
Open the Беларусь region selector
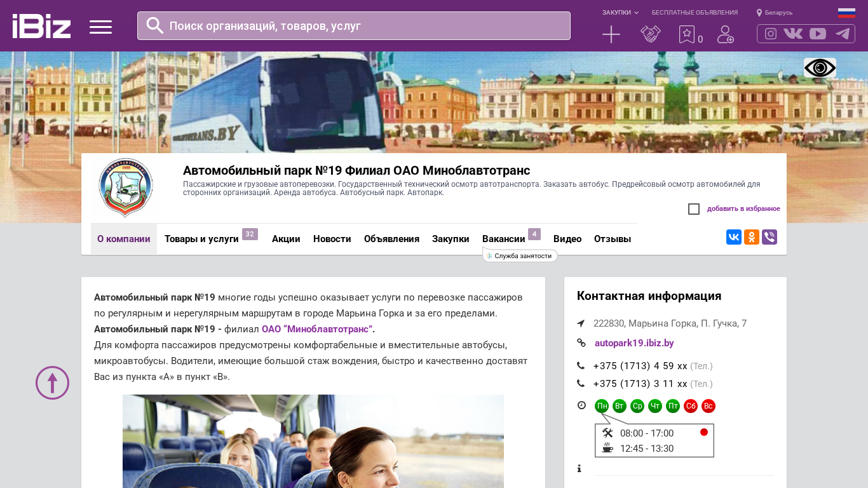tap(775, 13)
